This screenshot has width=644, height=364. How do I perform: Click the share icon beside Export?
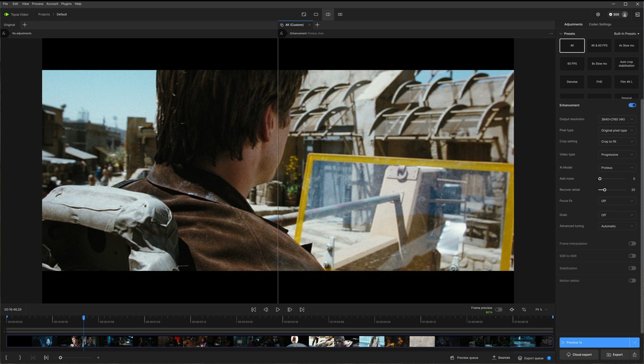point(634,355)
